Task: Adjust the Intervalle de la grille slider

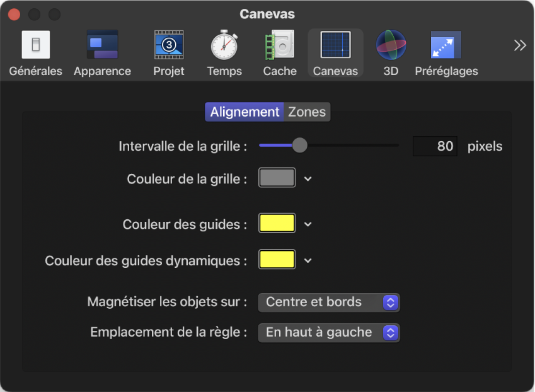Action: 299,145
